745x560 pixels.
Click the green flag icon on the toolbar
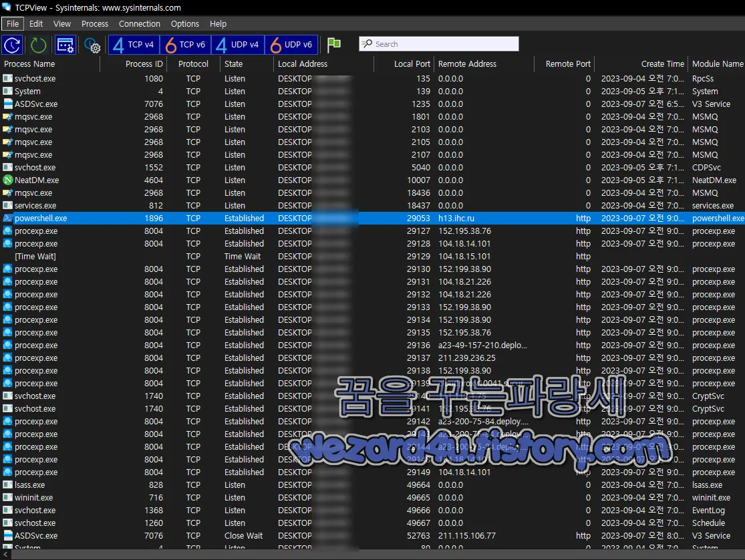coord(333,45)
